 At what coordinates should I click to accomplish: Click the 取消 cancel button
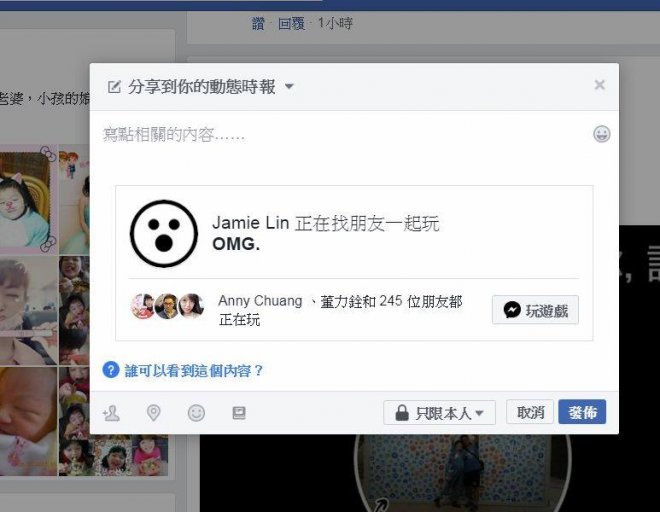tap(530, 412)
